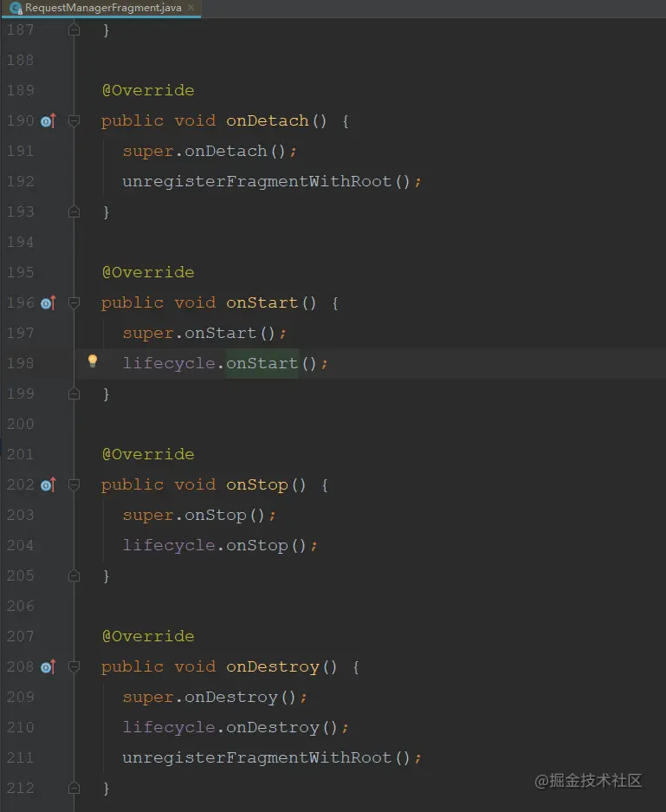Screen dimensions: 666x812
Task: Open overridden-method gutter icon on line 208
Action: point(48,667)
